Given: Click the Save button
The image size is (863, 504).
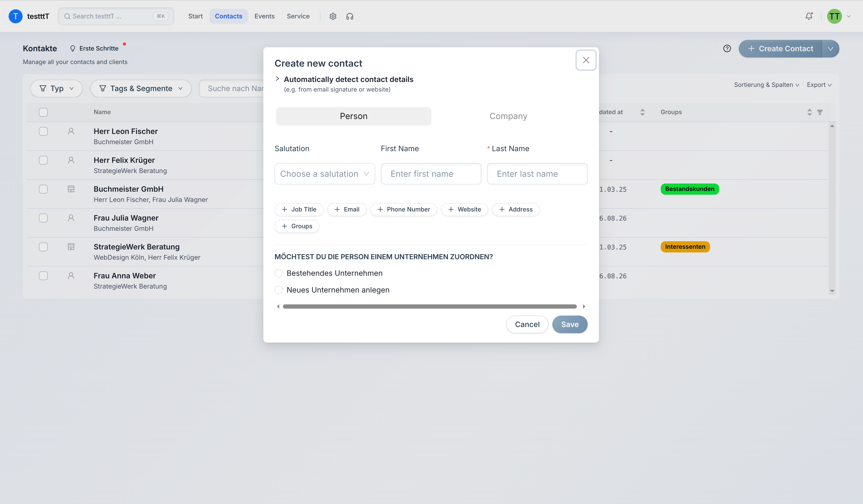Looking at the screenshot, I should 570,324.
